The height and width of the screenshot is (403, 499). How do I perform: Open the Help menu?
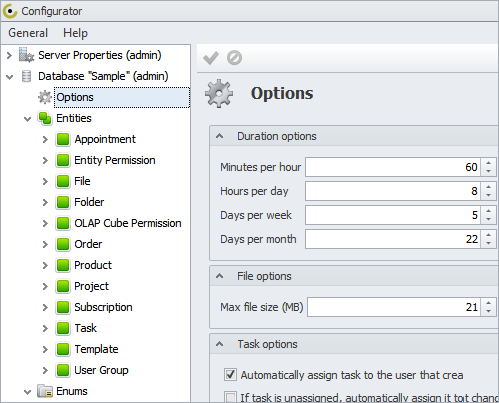pos(75,33)
